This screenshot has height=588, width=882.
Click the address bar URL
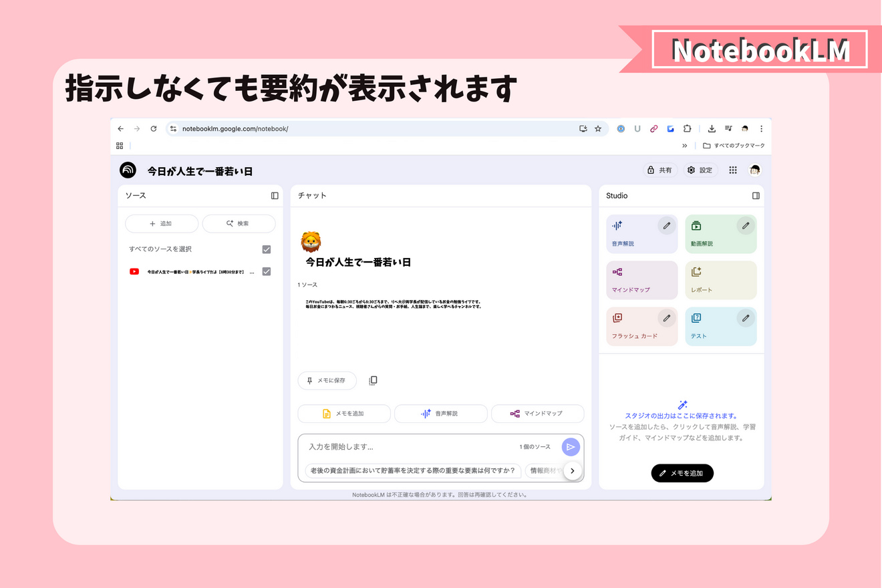coord(235,129)
